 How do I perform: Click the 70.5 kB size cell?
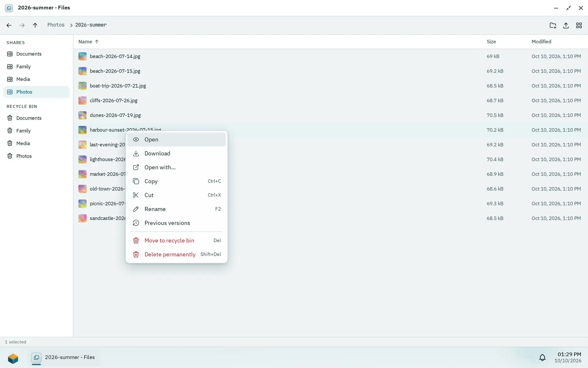pyautogui.click(x=495, y=115)
